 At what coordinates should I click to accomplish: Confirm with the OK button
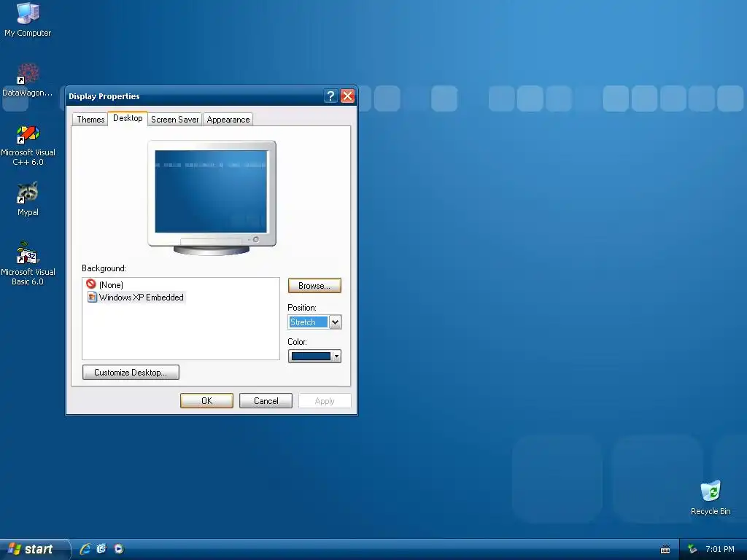[206, 400]
